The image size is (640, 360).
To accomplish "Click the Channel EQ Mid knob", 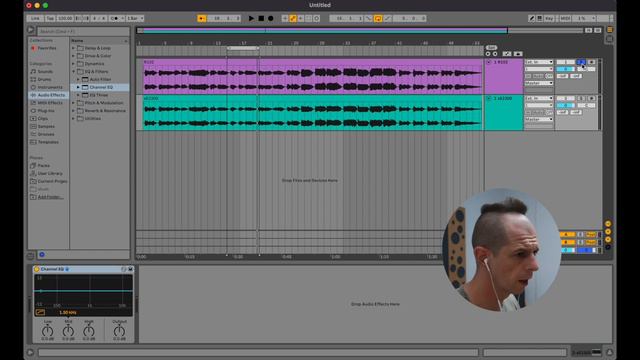I will coord(68,331).
